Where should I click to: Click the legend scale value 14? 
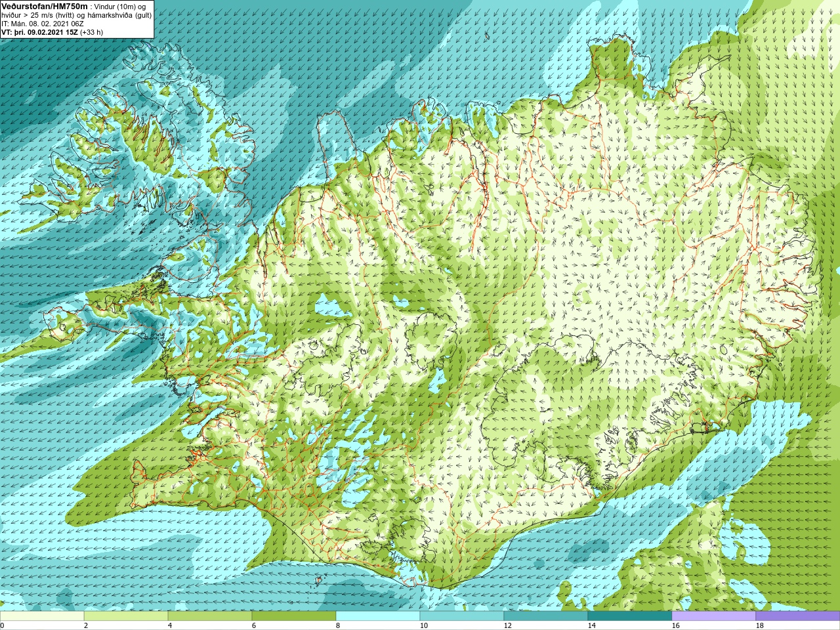[x=591, y=625]
